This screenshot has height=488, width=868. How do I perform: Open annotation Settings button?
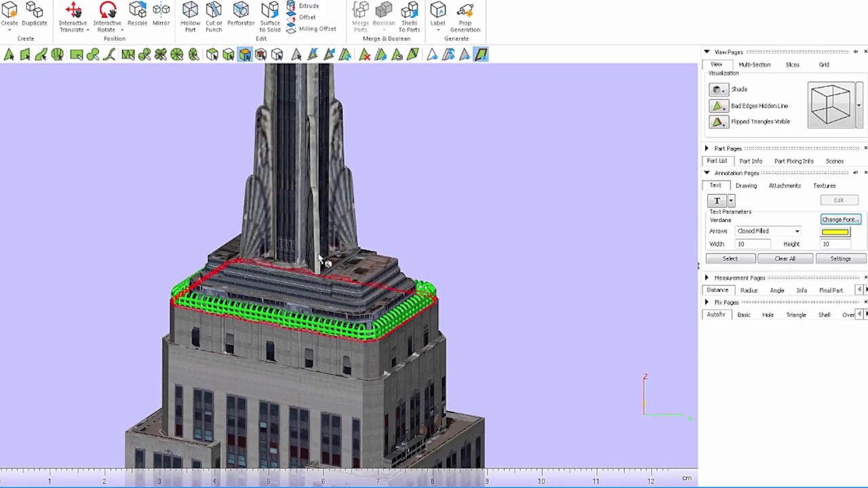click(841, 259)
